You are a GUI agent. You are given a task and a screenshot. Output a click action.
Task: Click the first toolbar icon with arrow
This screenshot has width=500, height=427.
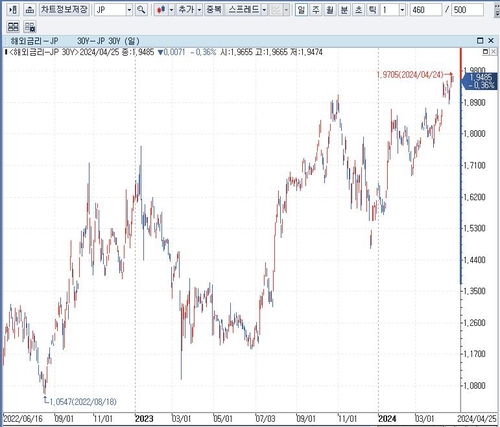13,10
